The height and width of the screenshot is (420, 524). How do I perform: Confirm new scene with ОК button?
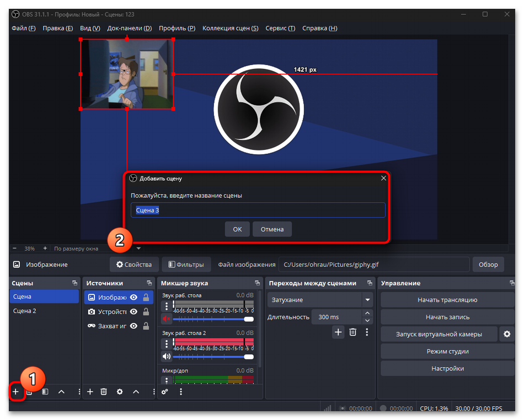point(237,229)
